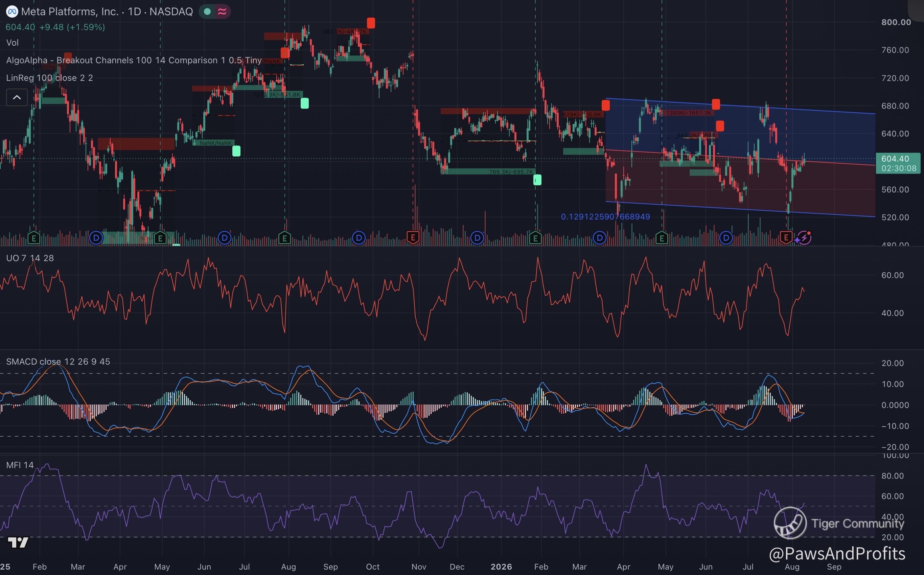
Task: Open the earnings E marker from late July 2025
Action: point(285,238)
